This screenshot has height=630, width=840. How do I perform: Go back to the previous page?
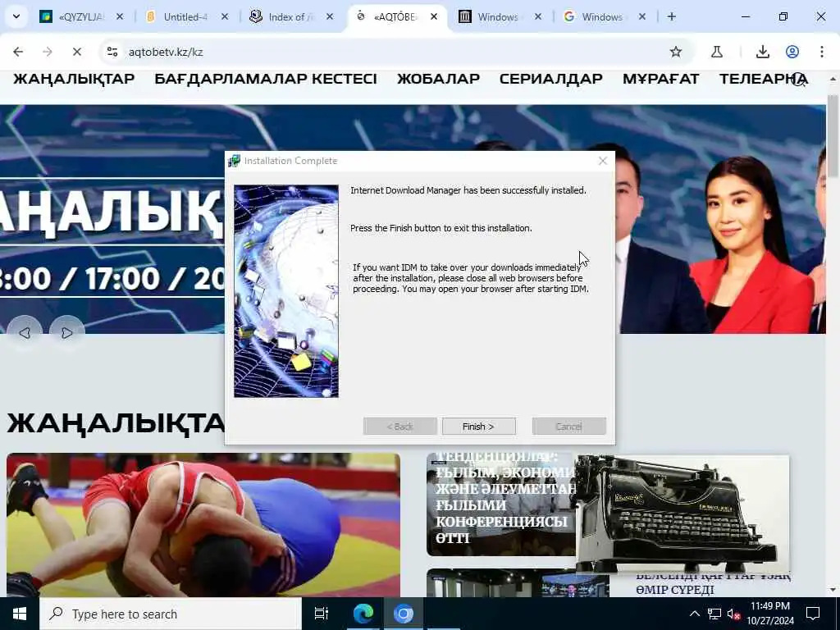click(x=18, y=52)
